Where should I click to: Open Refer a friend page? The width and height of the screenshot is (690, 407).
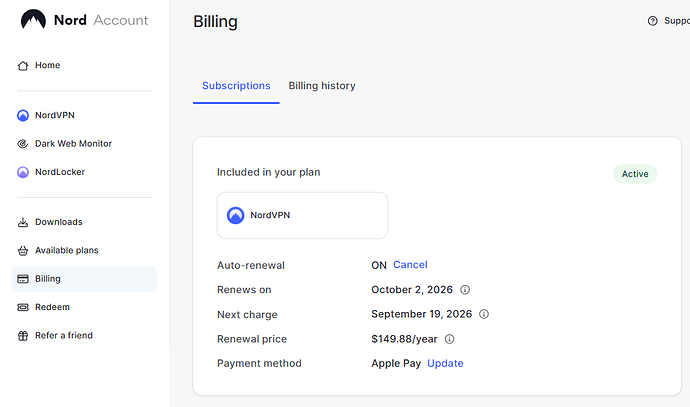pos(63,335)
